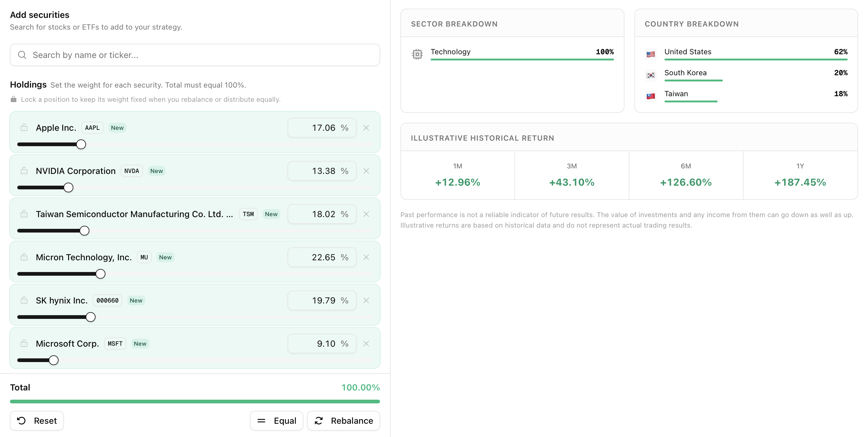Click the New tag beside 000660
This screenshot has width=868, height=437.
(136, 300)
